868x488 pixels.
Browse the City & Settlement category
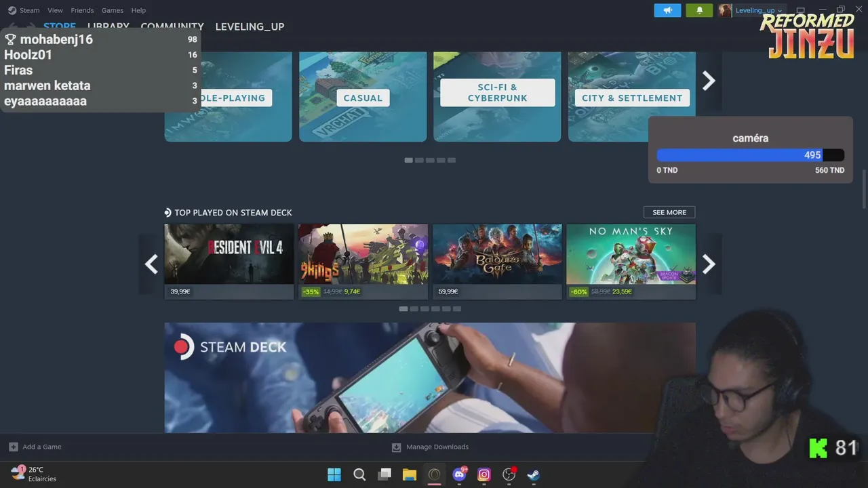pos(632,97)
